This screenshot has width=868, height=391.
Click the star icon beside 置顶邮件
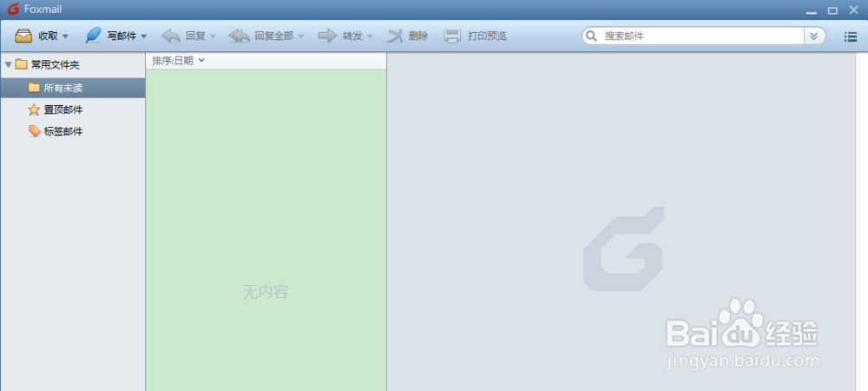click(34, 109)
